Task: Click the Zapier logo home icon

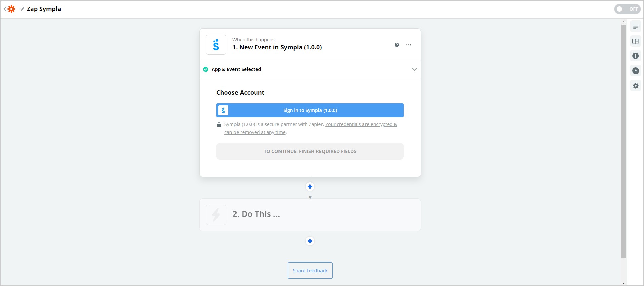Action: coord(12,9)
